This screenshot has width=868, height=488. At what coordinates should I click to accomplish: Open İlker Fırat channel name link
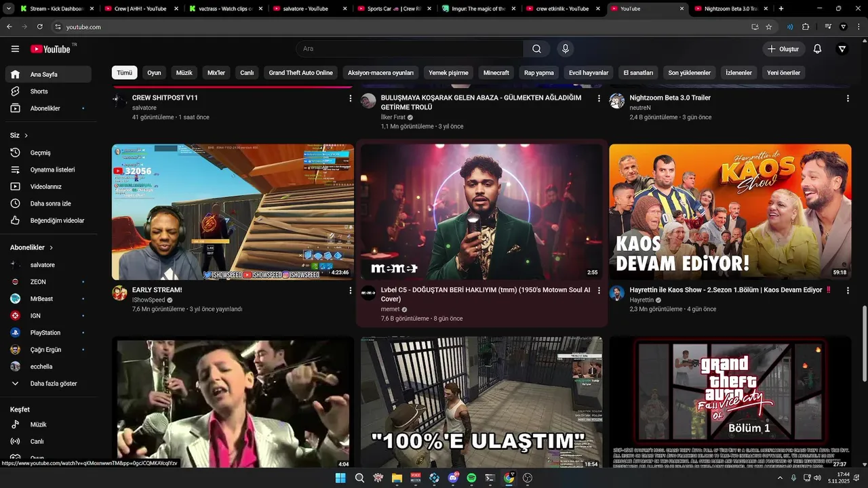point(393,117)
